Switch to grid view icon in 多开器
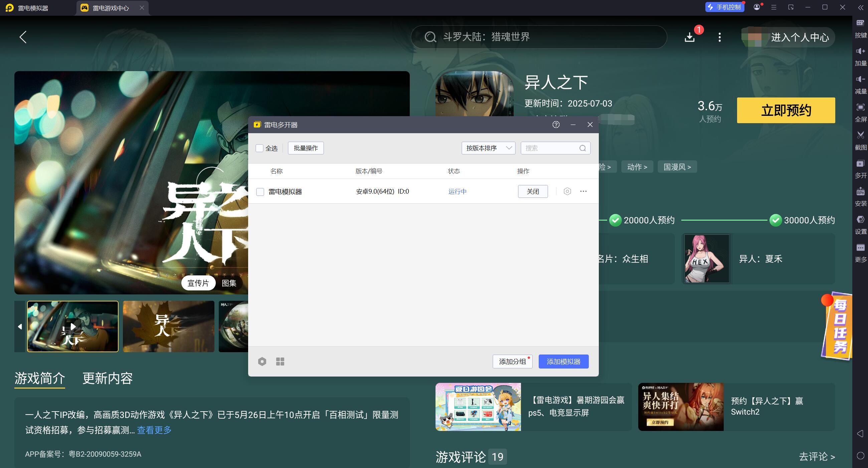Screen dimensions: 868x468 tap(280, 362)
